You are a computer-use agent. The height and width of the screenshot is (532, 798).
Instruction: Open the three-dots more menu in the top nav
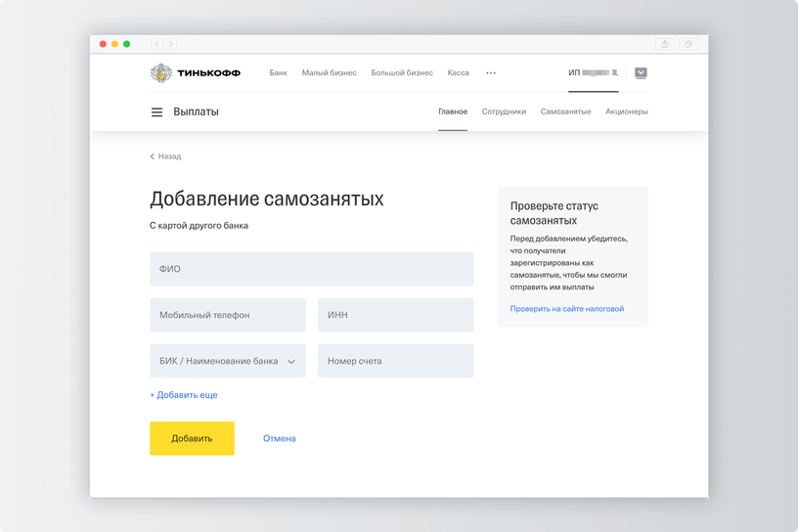click(x=491, y=72)
